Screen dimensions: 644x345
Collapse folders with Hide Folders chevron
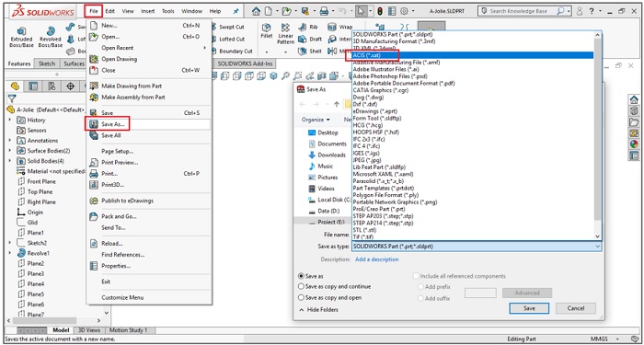303,310
